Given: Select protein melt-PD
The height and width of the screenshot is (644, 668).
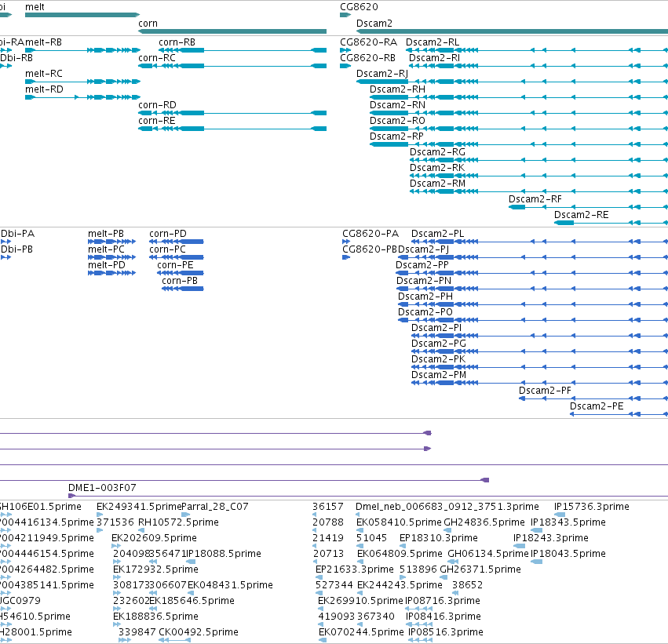Looking at the screenshot, I should point(112,273).
